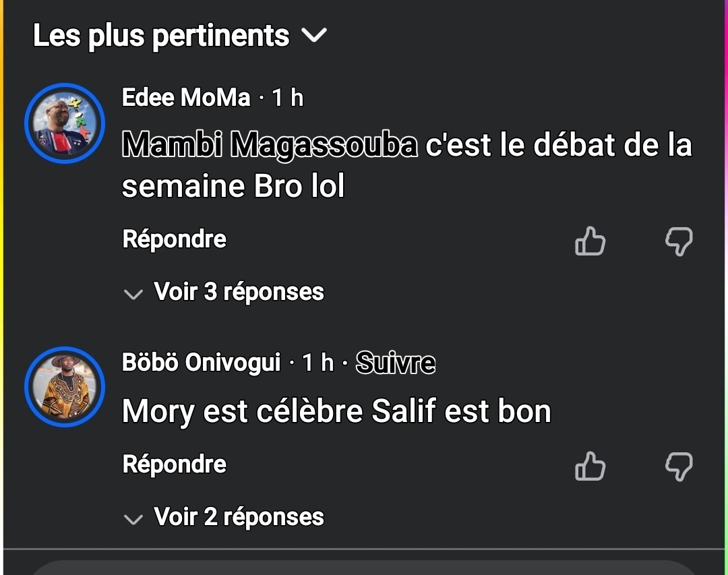Follow Böbö Onivogui using Suivre

click(x=396, y=363)
